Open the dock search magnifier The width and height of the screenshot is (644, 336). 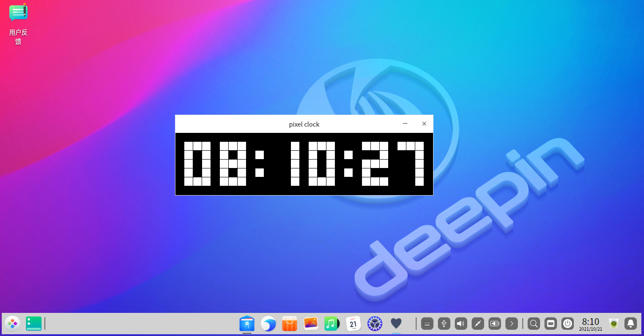[x=534, y=324]
